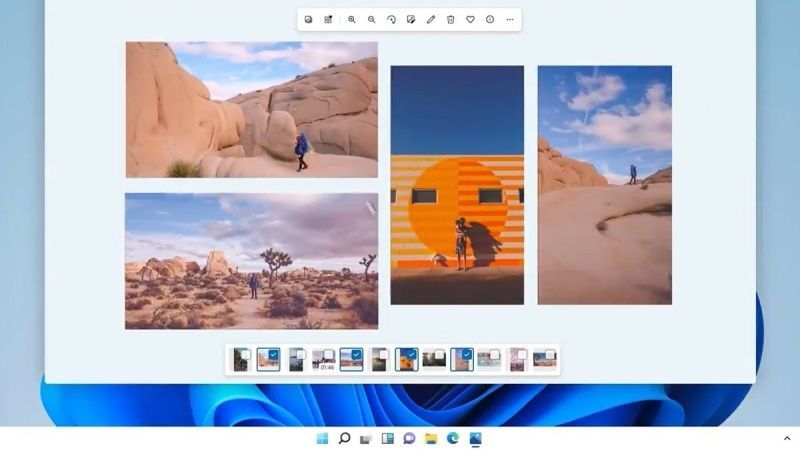Viewport: 800px width, 450px height.
Task: Click the Photos app icon on the taskbar
Action: [x=475, y=438]
